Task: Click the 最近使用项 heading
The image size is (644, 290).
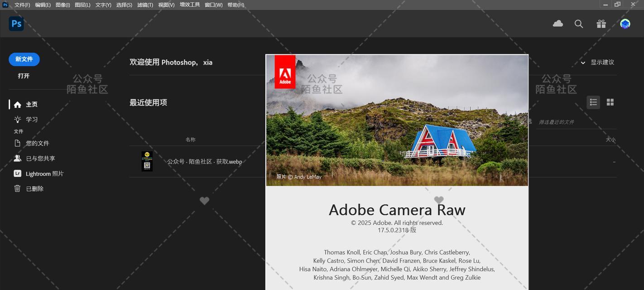Action: click(148, 103)
